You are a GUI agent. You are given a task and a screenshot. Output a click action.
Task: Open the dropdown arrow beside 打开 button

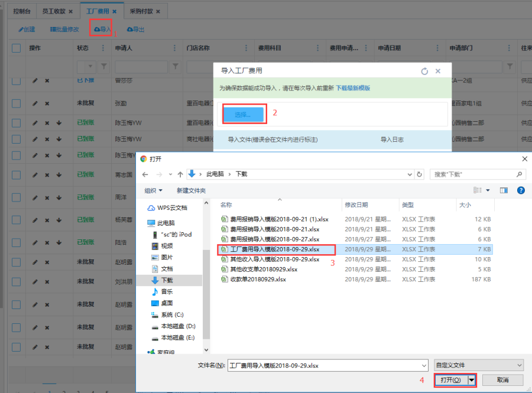472,380
